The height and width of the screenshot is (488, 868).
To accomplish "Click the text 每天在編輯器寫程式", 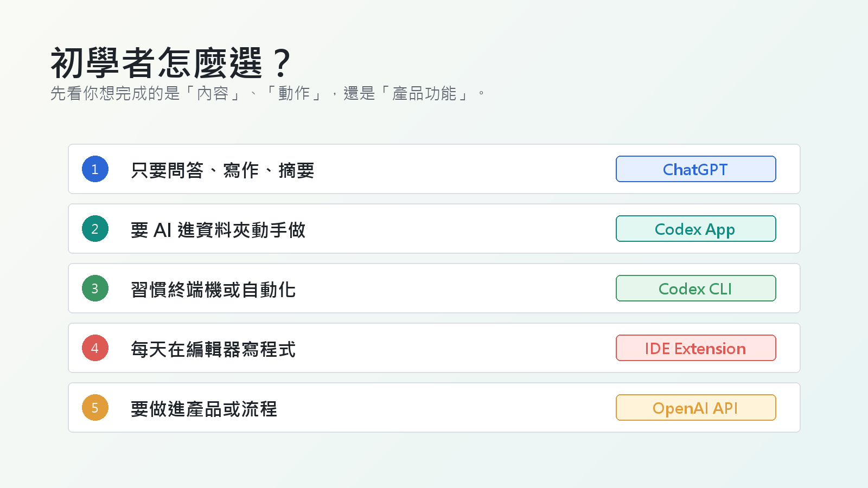I will pyautogui.click(x=213, y=349).
